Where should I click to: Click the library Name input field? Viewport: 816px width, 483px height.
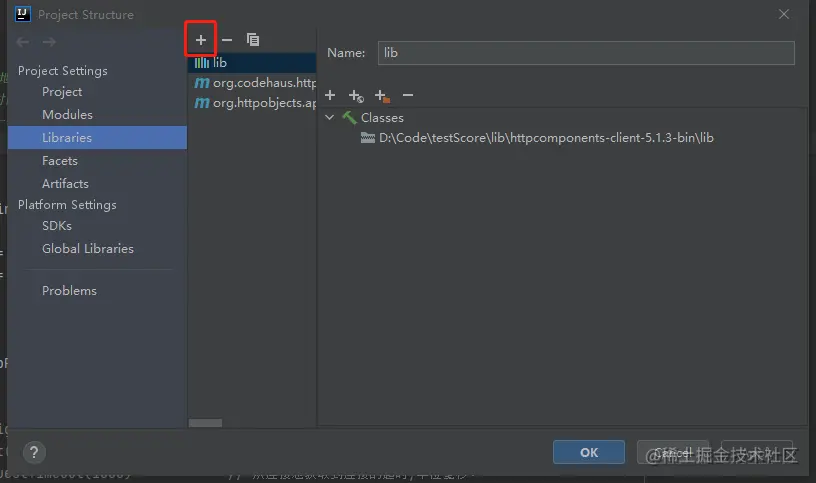(586, 53)
